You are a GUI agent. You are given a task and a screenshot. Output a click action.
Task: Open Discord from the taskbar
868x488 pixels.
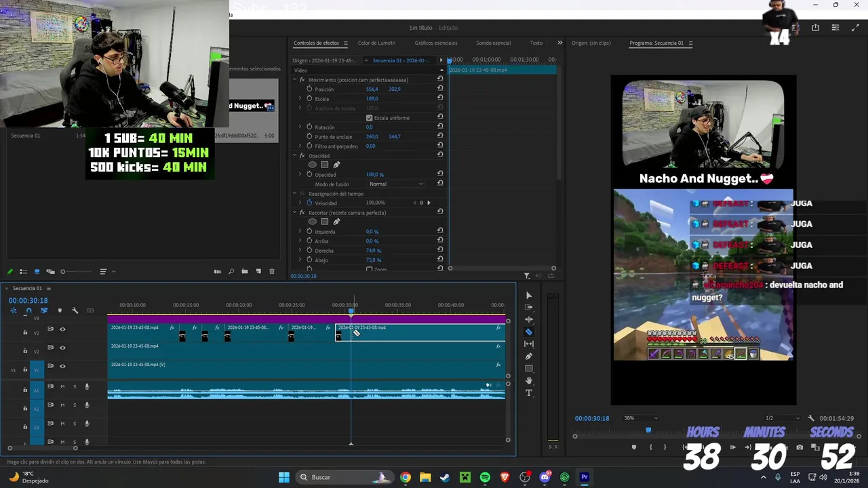pyautogui.click(x=545, y=477)
